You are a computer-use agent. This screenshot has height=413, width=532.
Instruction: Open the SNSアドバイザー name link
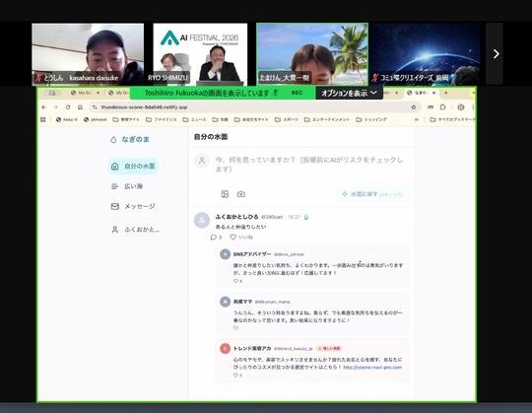[x=252, y=254]
